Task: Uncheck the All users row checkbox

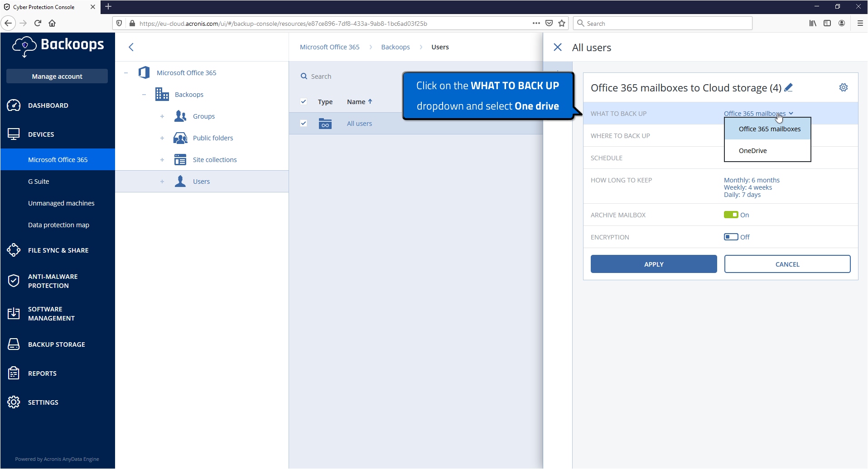Action: (304, 123)
